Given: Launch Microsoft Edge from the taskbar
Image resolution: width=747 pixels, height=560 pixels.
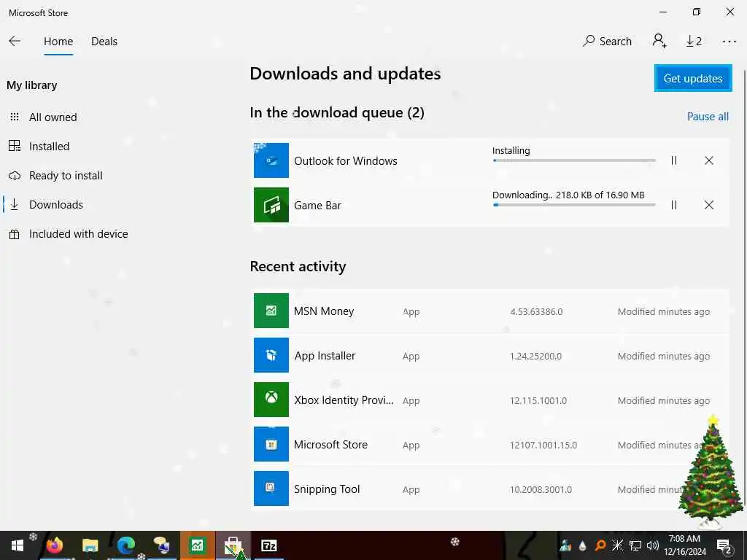Looking at the screenshot, I should [x=125, y=545].
